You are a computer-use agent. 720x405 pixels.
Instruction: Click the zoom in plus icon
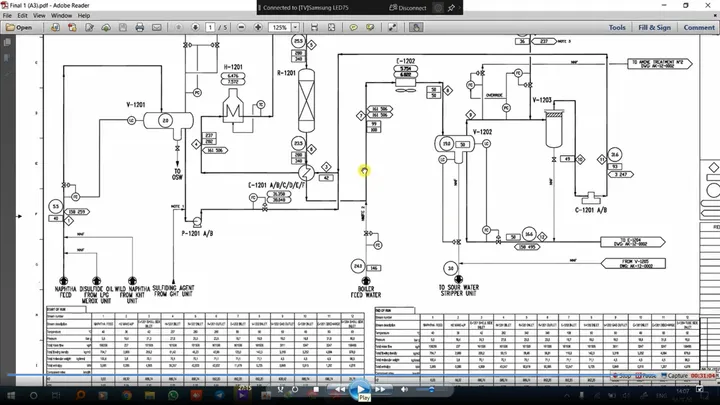pyautogui.click(x=258, y=28)
